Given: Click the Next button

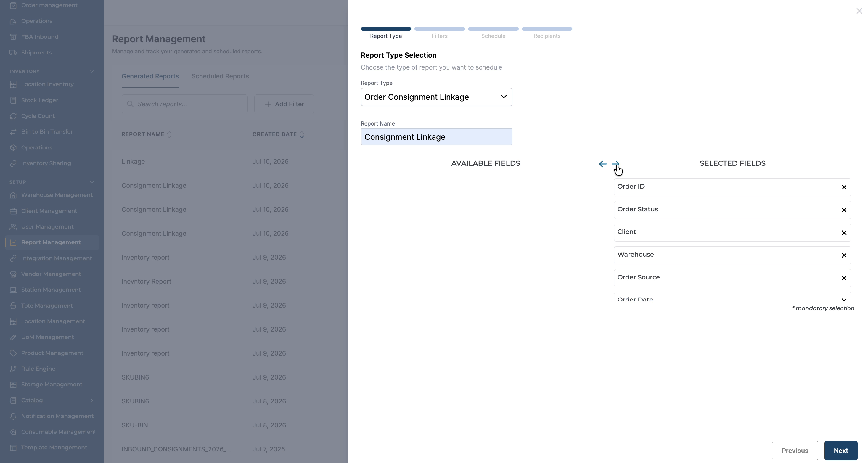Looking at the screenshot, I should click(841, 451).
